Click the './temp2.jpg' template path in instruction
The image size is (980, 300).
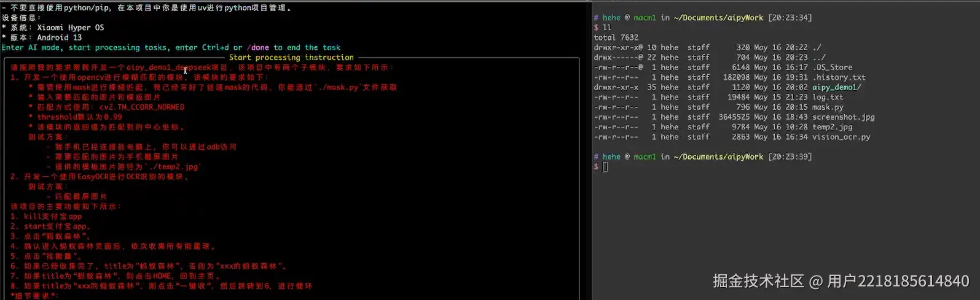[173, 167]
